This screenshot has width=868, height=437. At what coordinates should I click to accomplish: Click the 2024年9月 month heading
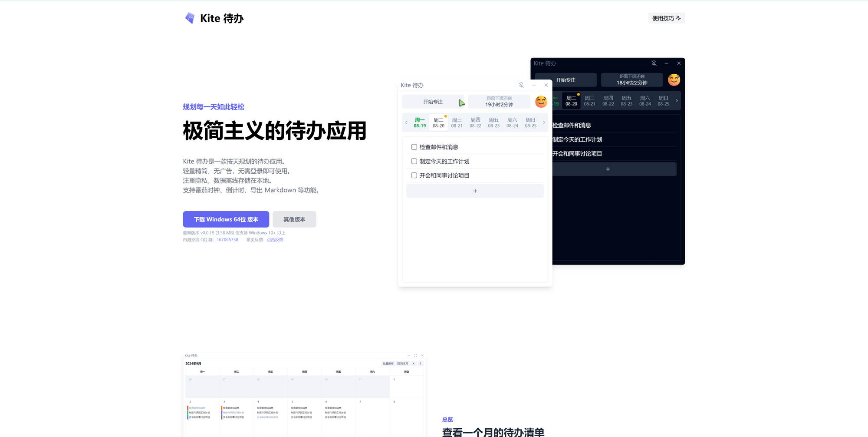coord(193,364)
